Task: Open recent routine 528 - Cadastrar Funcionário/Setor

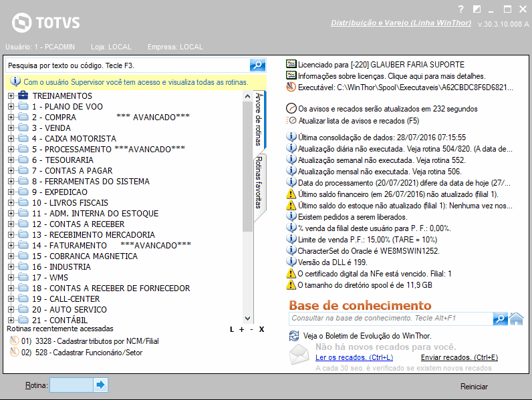Action: tap(82, 353)
